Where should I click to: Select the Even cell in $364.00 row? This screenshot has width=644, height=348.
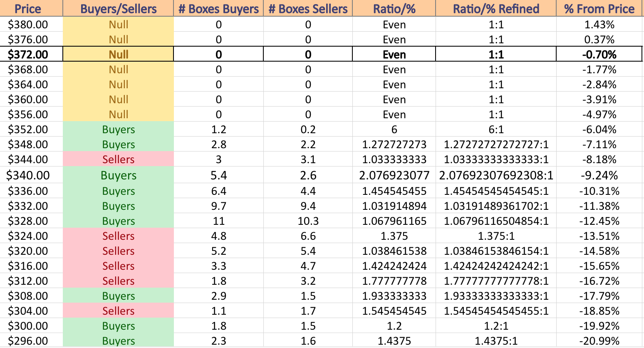coord(394,85)
